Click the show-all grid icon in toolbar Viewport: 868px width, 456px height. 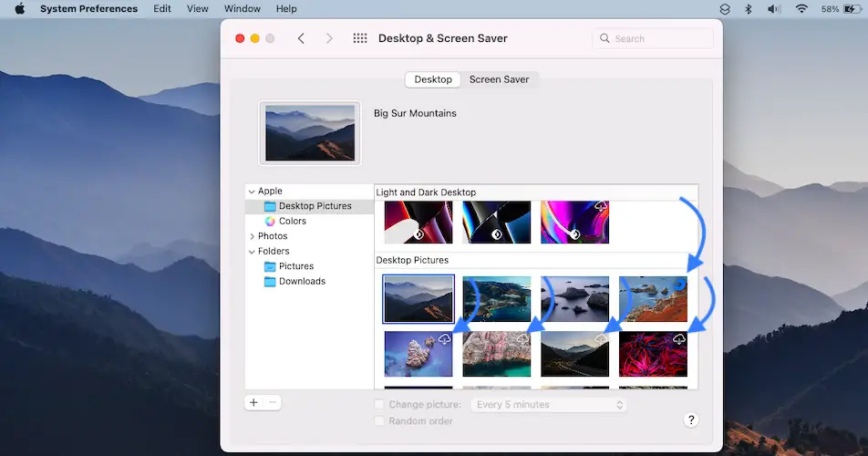tap(360, 38)
